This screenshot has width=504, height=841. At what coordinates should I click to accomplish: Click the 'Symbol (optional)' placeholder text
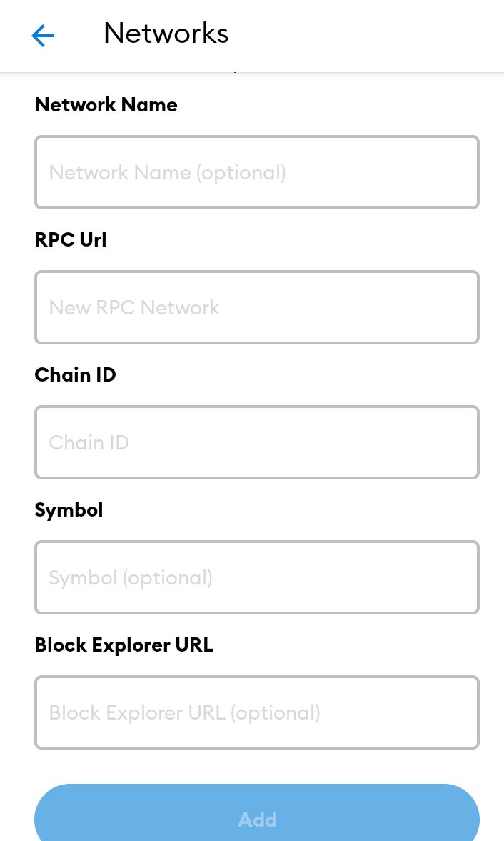131,578
